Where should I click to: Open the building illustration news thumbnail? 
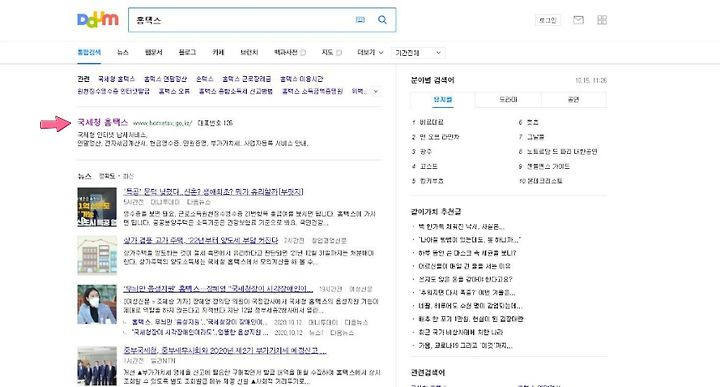pos(97,255)
